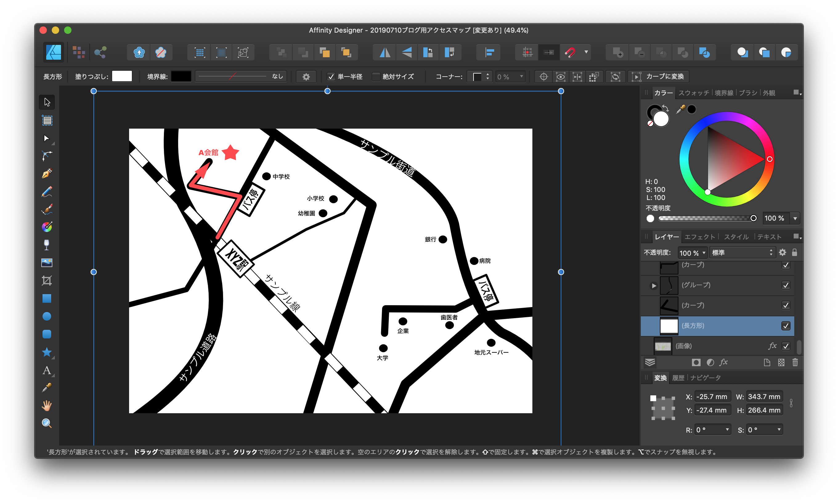Click the white 塗りつぶし fill swatch
Screen dimensions: 838x504
click(122, 76)
